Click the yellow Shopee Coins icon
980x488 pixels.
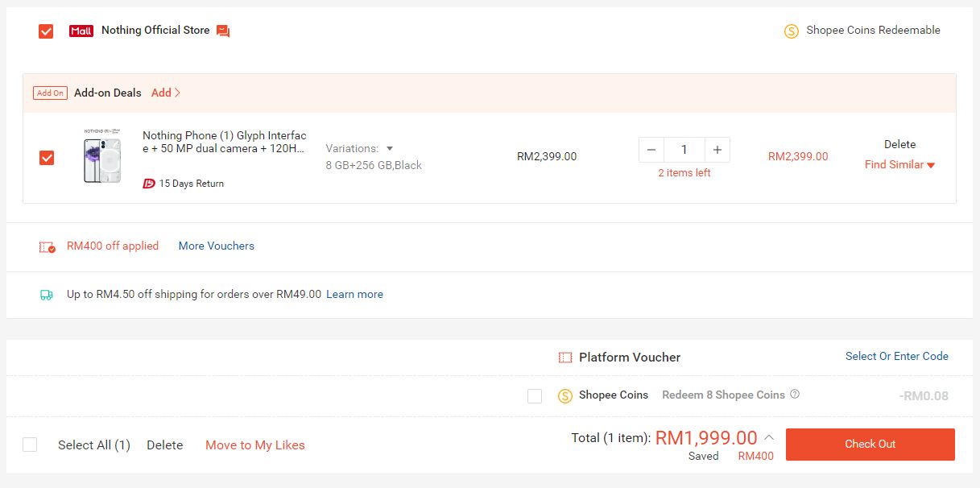(x=564, y=395)
